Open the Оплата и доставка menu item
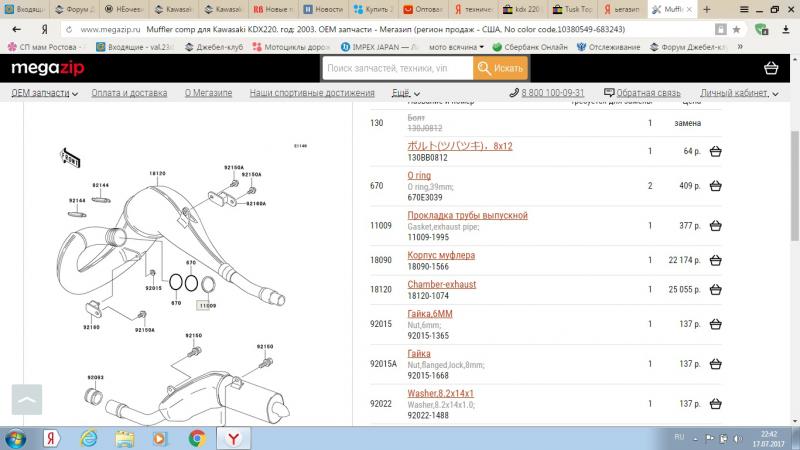Screen dimensions: 800x450 129,93
